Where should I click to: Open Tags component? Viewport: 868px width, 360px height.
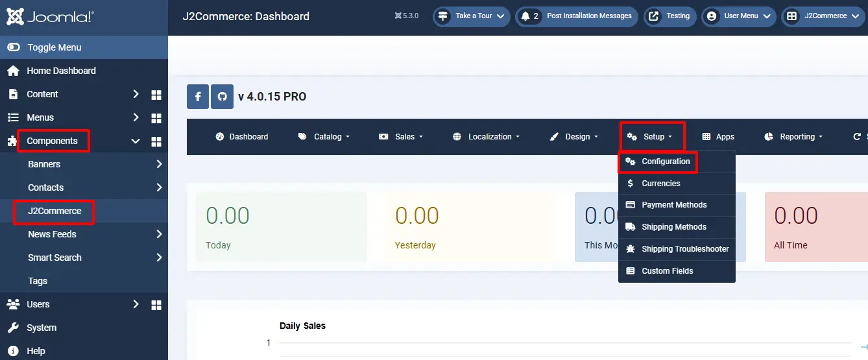click(38, 281)
